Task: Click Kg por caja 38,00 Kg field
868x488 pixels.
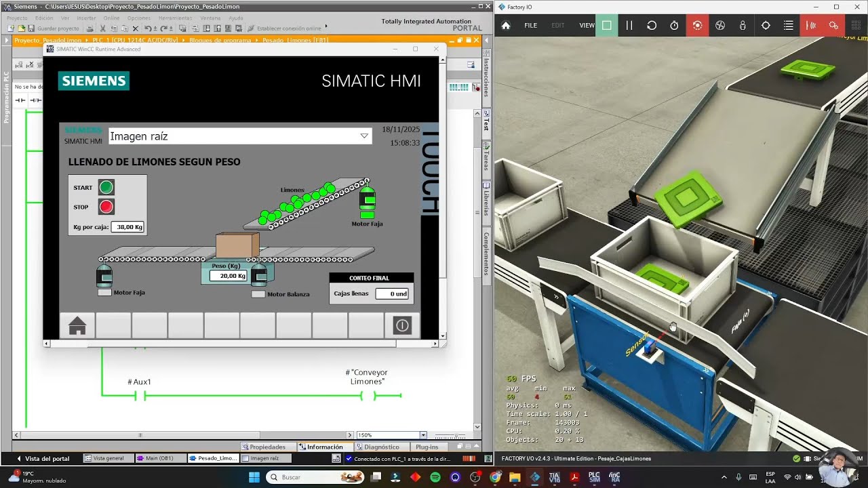Action: pyautogui.click(x=127, y=227)
